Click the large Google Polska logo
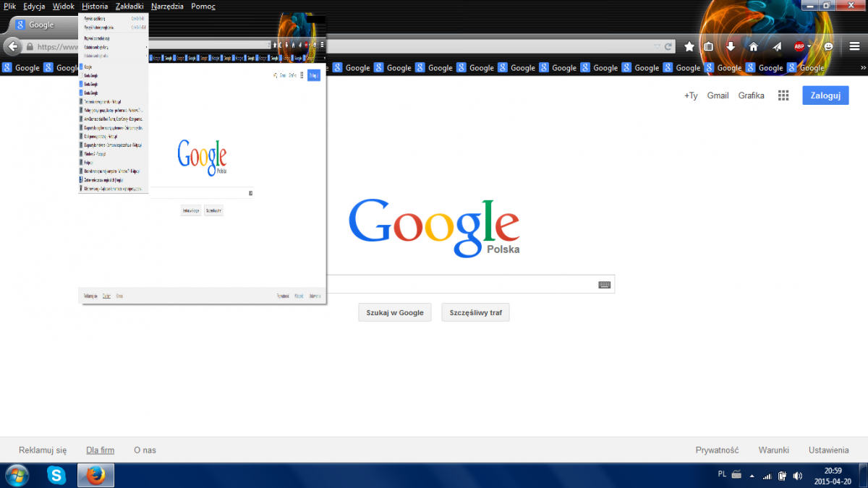868x488 pixels. pos(434,226)
